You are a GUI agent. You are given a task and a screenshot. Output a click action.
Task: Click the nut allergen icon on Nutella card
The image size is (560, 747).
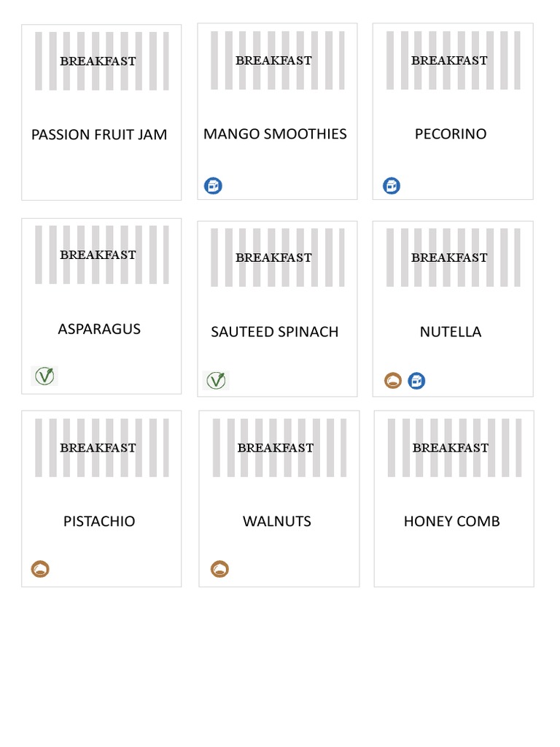click(393, 381)
